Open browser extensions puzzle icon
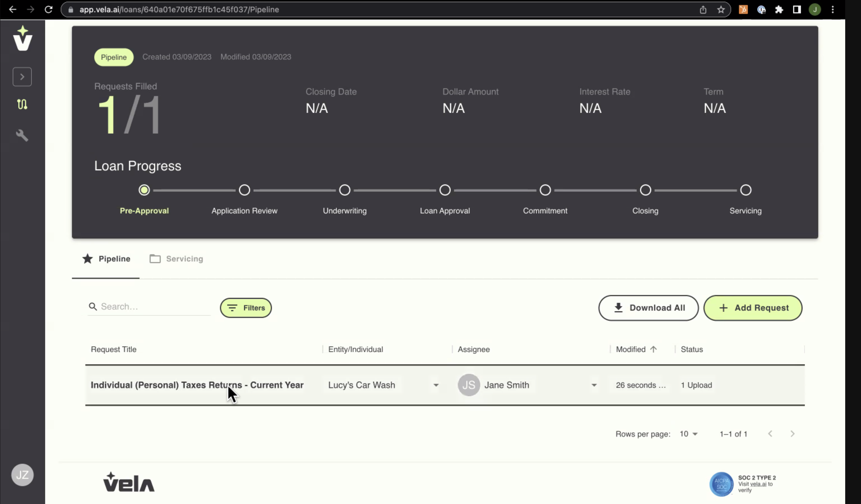This screenshot has width=861, height=504. point(779,10)
